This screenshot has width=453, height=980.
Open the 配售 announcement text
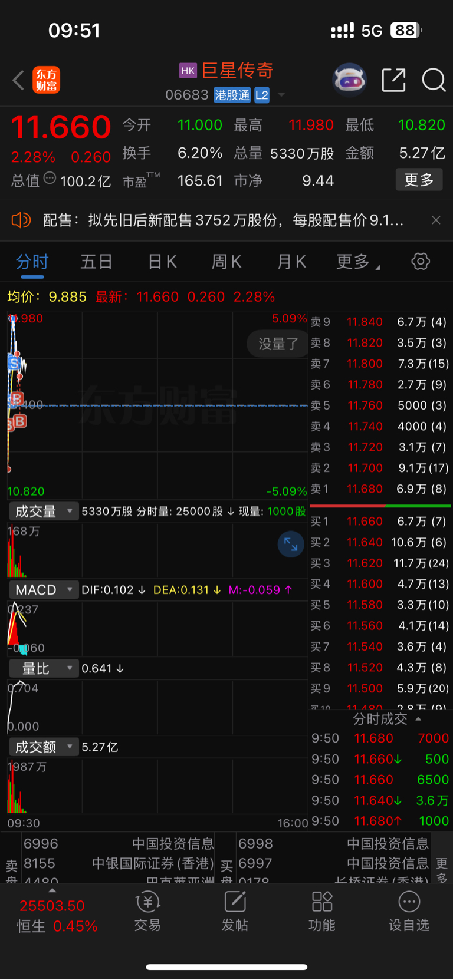224,220
